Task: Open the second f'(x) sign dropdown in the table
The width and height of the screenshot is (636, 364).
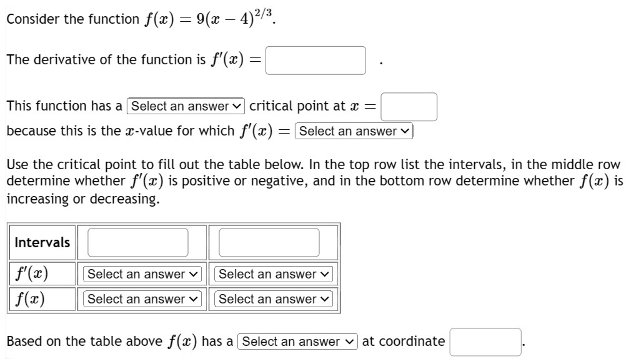Action: [x=272, y=273]
